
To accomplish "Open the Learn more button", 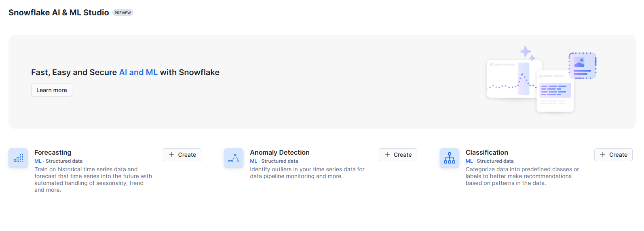I will tap(52, 90).
